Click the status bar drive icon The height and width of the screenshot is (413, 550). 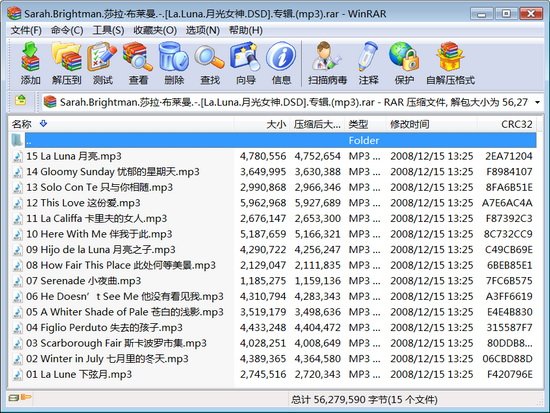pos(14,398)
